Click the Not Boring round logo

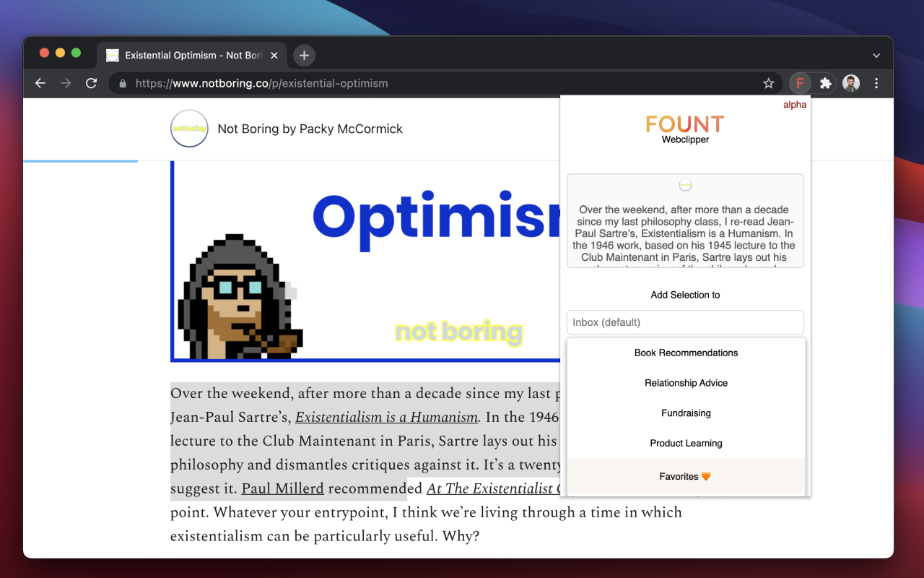[189, 129]
